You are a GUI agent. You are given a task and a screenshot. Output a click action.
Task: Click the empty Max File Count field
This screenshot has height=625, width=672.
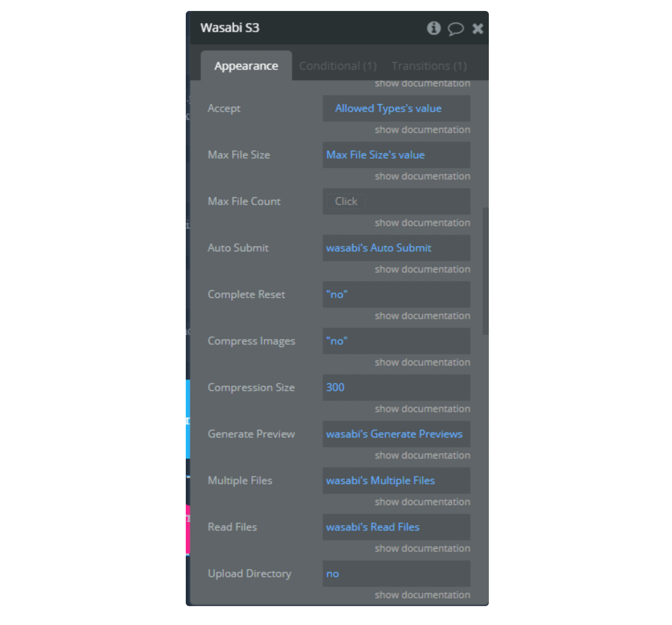tap(396, 201)
